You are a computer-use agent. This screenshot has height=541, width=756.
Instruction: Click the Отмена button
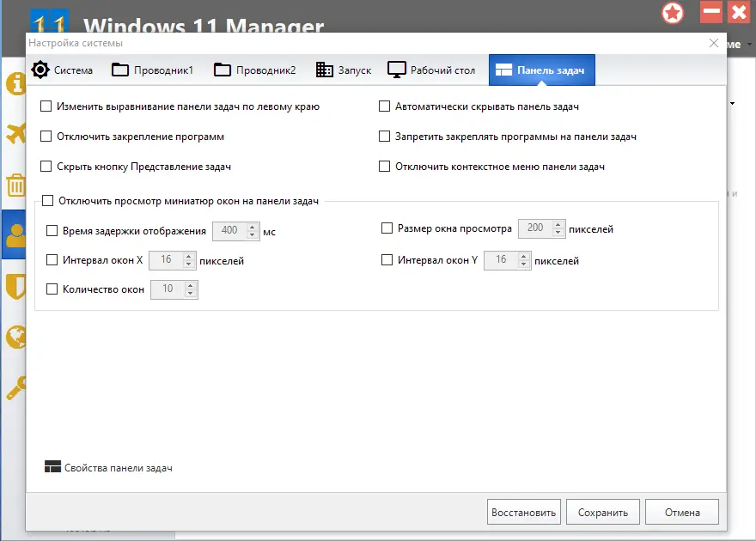pyautogui.click(x=682, y=512)
